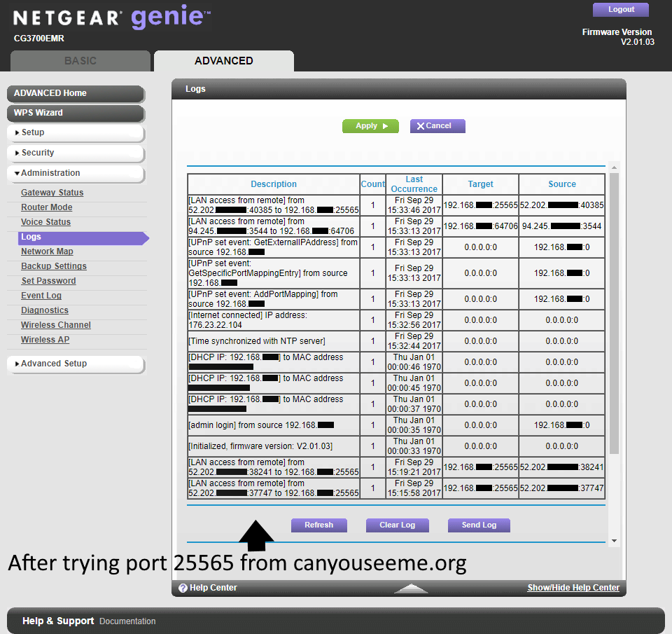The height and width of the screenshot is (634, 672).
Task: Switch to the BASIC tab
Action: point(80,61)
